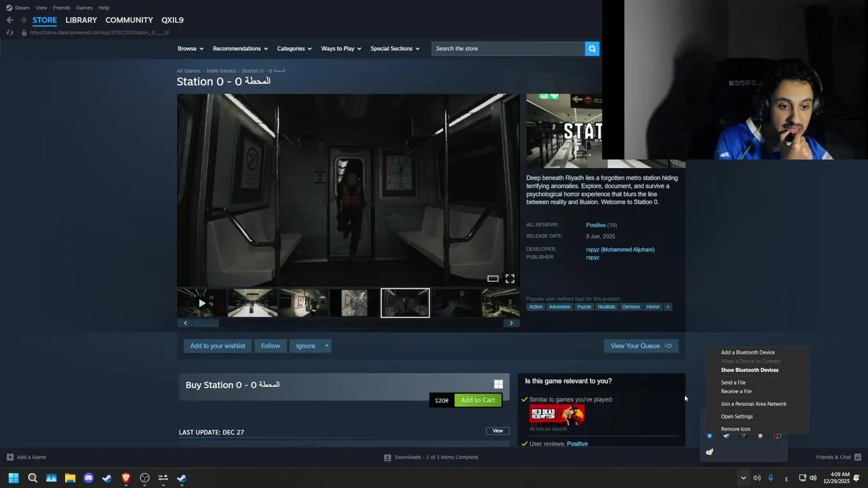Go forward using the Steam forward arrow
The height and width of the screenshot is (488, 868).
click(x=23, y=20)
